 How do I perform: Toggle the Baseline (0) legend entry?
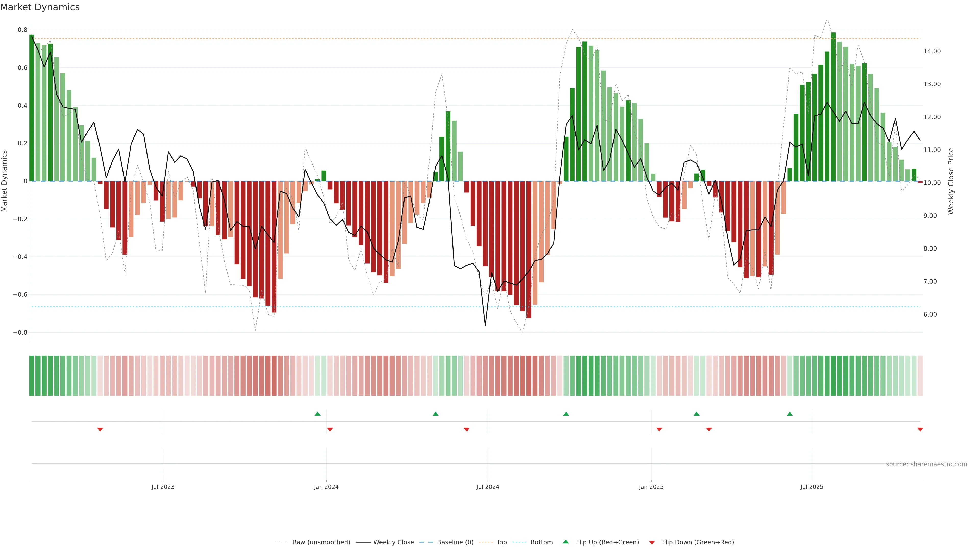pos(455,542)
